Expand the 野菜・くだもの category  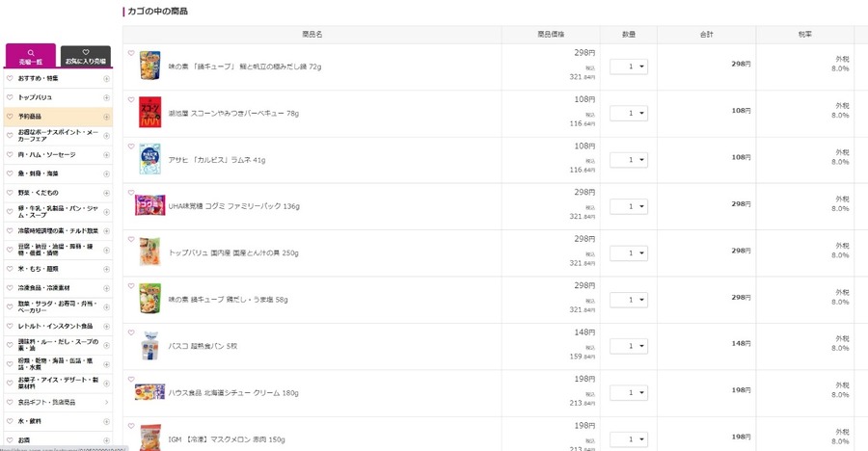tap(106, 193)
